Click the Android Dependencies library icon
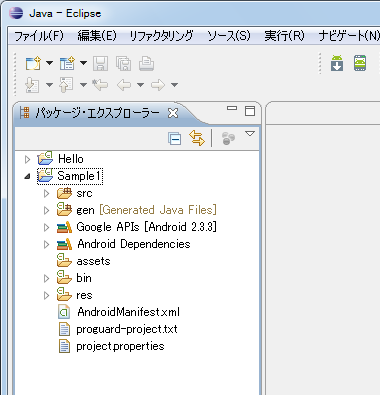 click(x=64, y=244)
